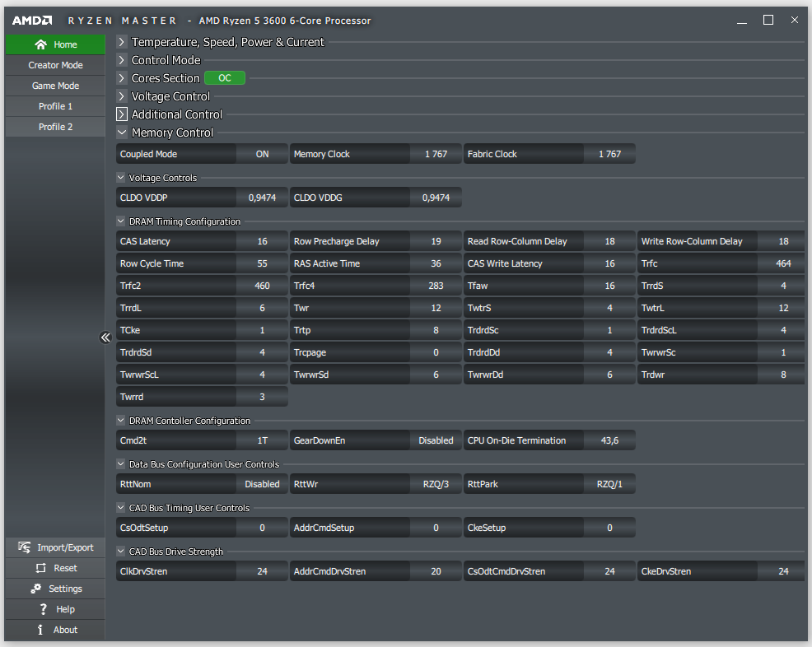Click the CAS Latency value field
The width and height of the screenshot is (812, 647).
(x=262, y=241)
